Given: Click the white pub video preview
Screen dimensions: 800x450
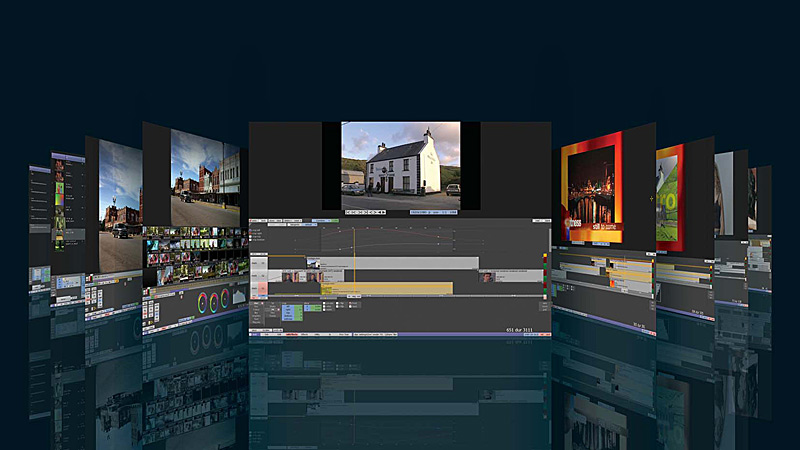Looking at the screenshot, I should pos(400,158).
